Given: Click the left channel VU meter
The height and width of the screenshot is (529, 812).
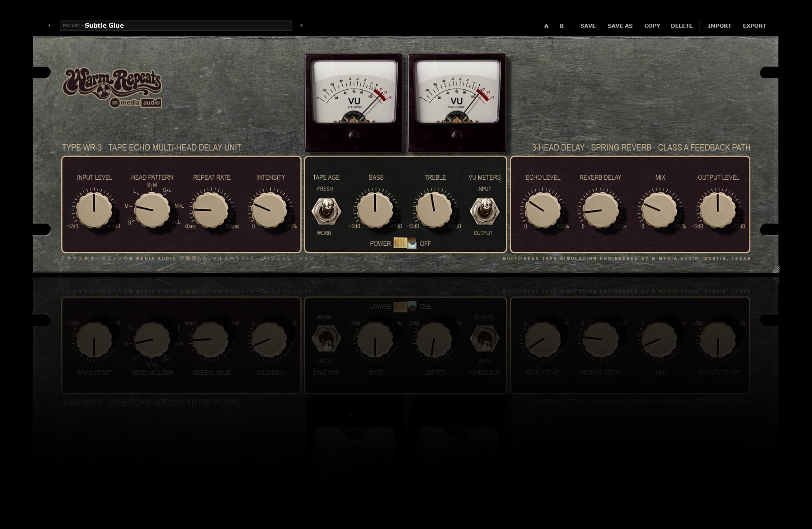Looking at the screenshot, I should pos(354,102).
